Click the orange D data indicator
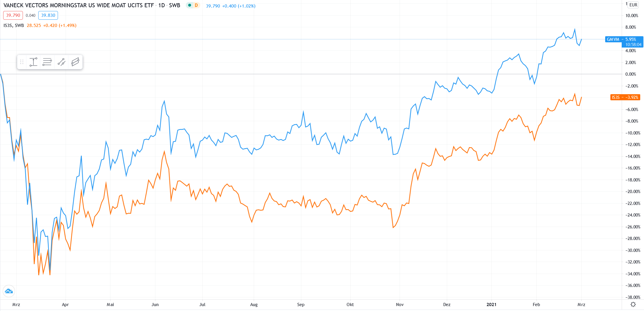 [x=196, y=5]
